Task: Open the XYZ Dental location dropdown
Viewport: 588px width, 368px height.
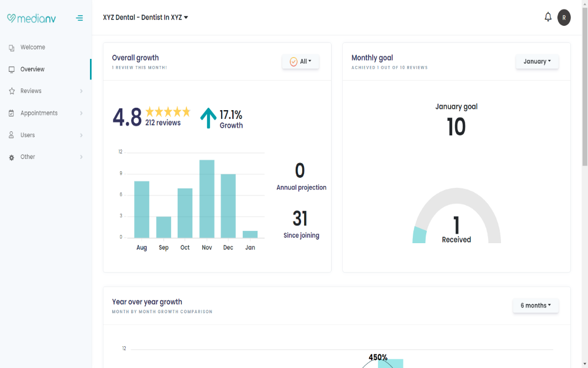Action: (x=145, y=18)
